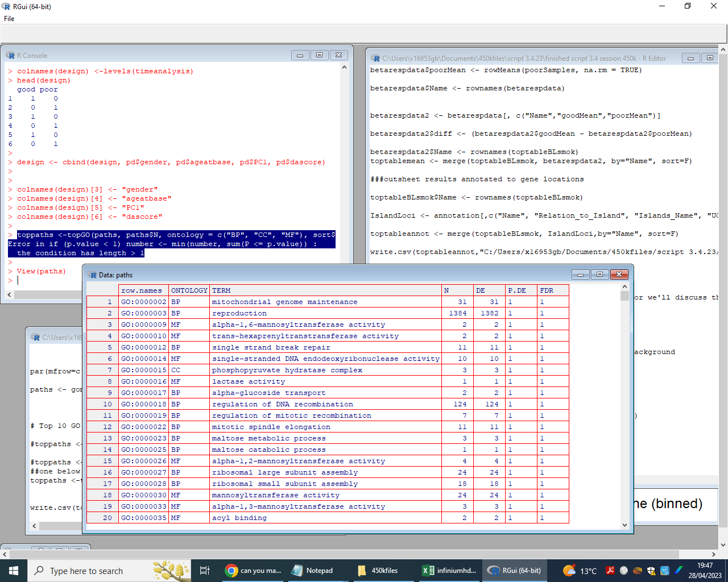728x582 pixels.
Task: Click the scroll up arrow in Data: paths
Action: click(624, 287)
